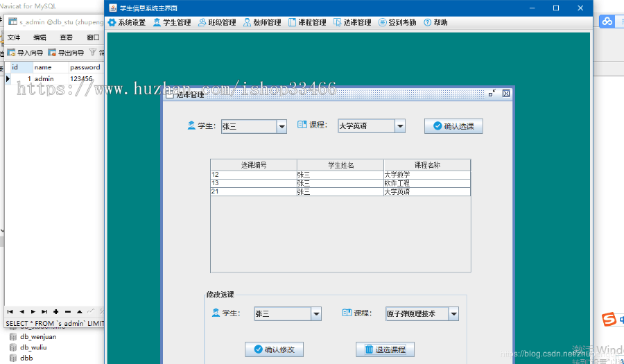Click the 选课编号 column header
The height and width of the screenshot is (364, 624).
(254, 165)
